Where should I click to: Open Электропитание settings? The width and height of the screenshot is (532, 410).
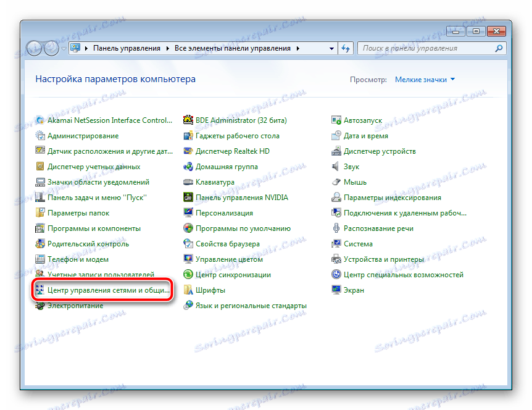[x=72, y=305]
